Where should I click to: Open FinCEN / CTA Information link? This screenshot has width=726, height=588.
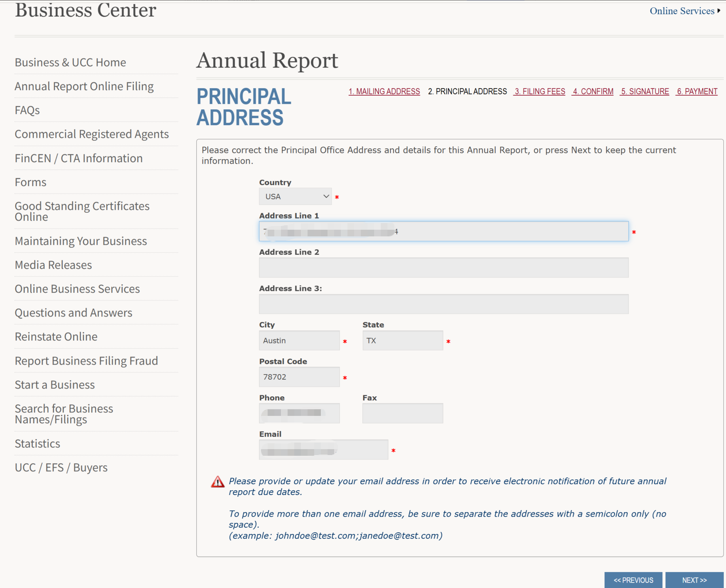(78, 158)
